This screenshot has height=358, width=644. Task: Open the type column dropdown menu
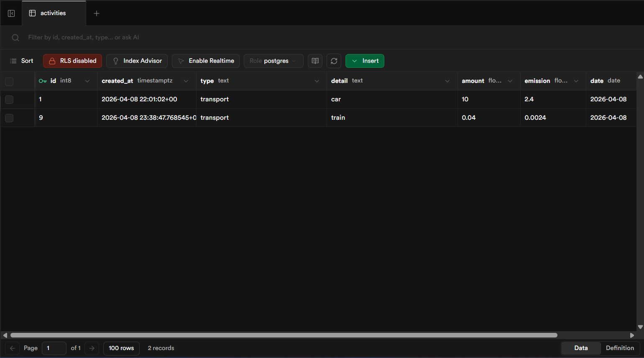click(x=317, y=80)
